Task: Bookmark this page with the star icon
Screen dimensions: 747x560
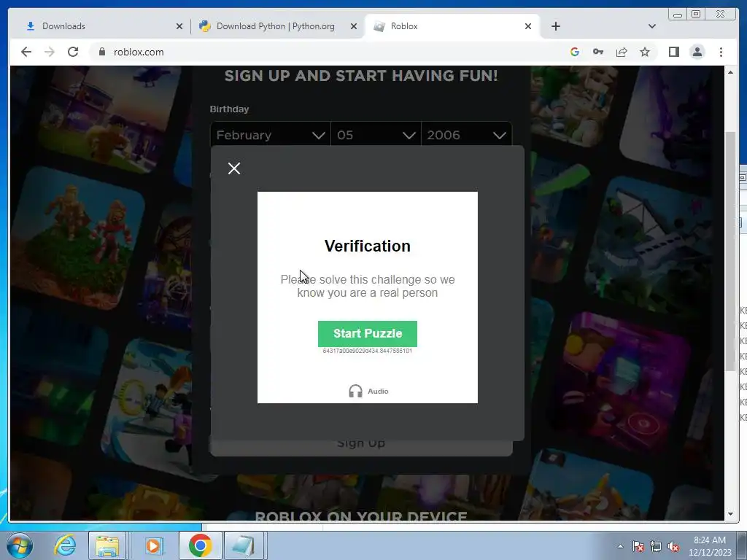Action: pyautogui.click(x=645, y=52)
